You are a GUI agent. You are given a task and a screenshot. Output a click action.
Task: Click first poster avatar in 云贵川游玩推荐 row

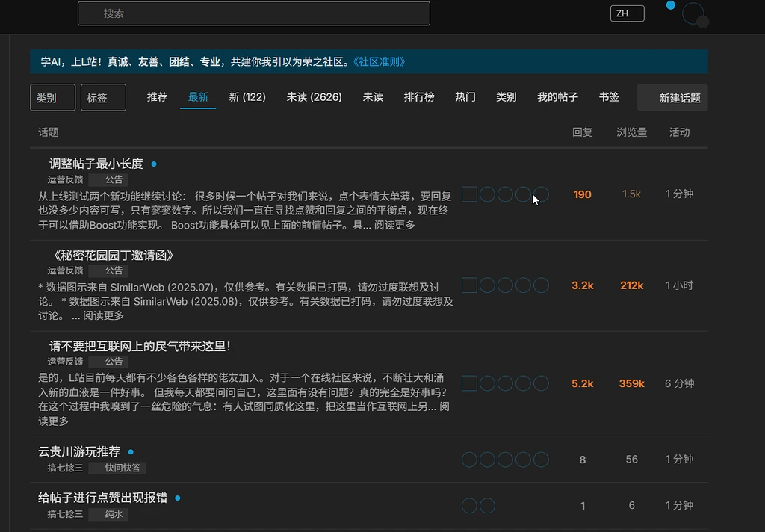[469, 460]
